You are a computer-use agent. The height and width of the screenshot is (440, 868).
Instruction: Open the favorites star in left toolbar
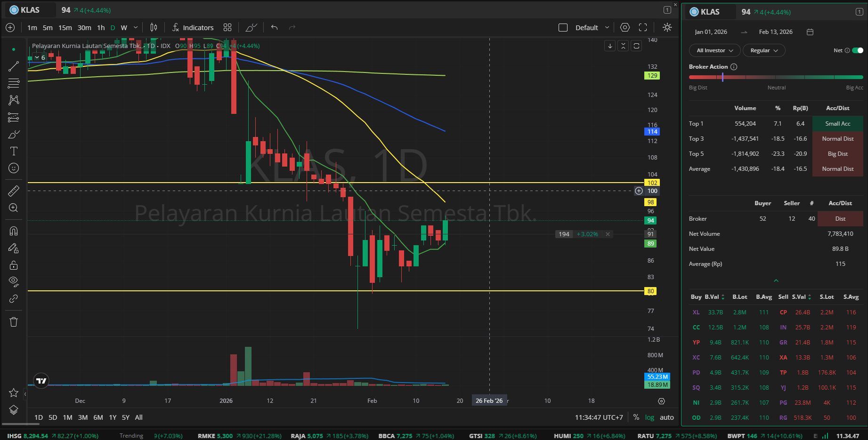coord(14,392)
